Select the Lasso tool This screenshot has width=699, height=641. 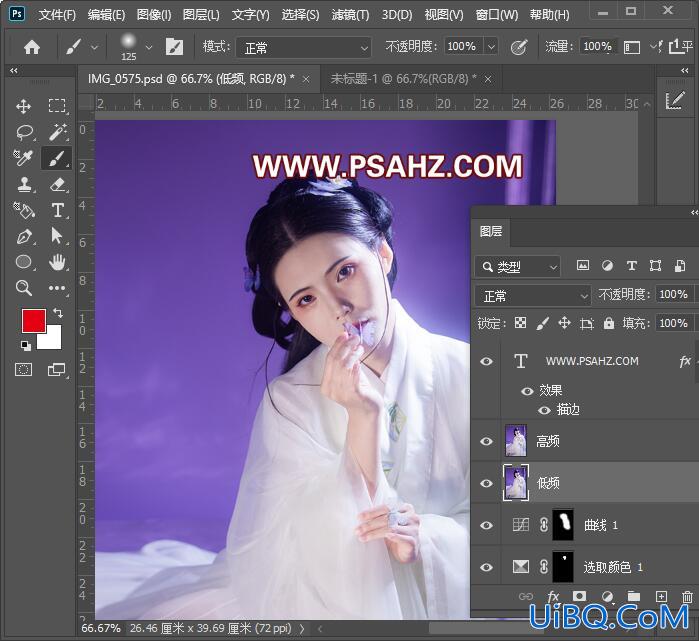pos(24,132)
